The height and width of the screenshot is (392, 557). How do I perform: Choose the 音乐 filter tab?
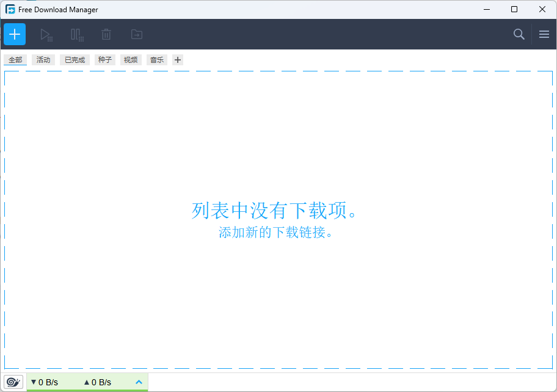click(157, 60)
